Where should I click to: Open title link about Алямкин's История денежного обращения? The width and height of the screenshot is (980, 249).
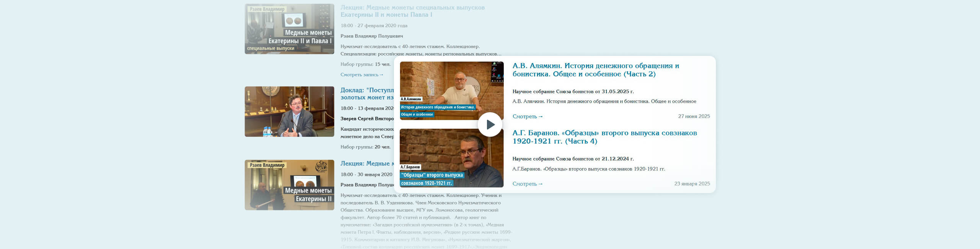pos(596,70)
